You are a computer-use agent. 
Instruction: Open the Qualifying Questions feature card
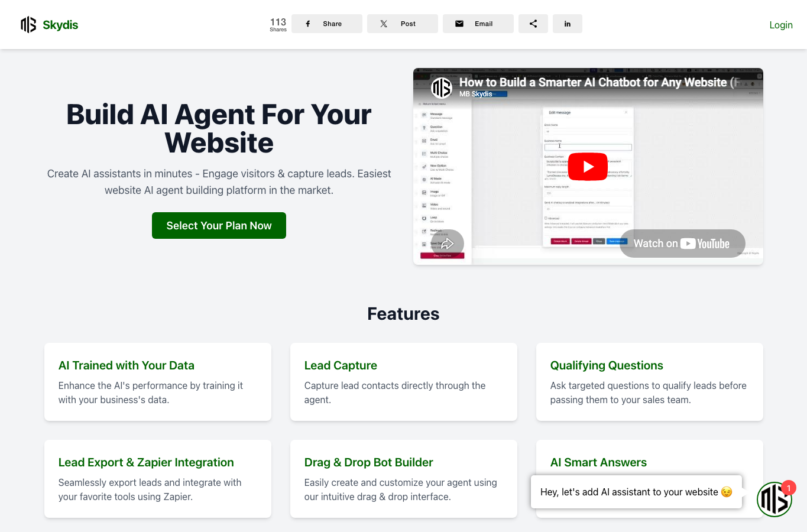650,382
